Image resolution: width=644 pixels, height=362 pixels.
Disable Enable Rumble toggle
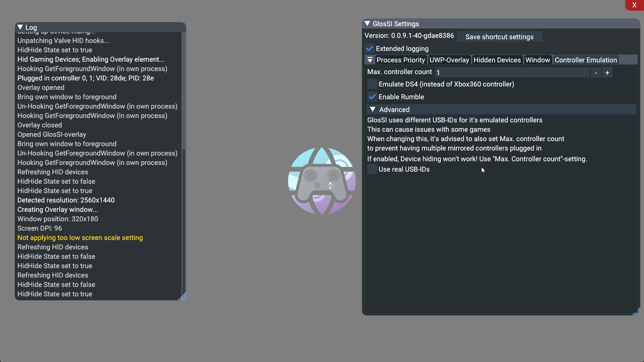click(x=371, y=97)
